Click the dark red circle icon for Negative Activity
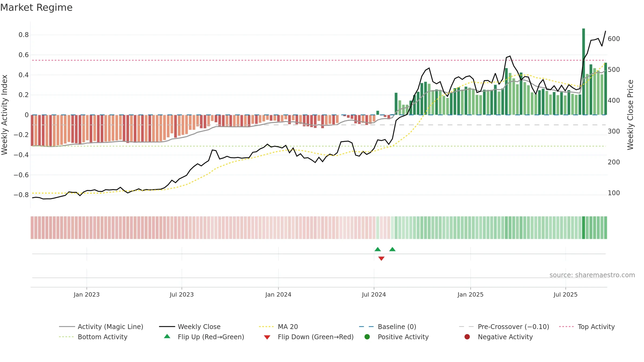Image resolution: width=644 pixels, height=362 pixels. click(x=467, y=337)
